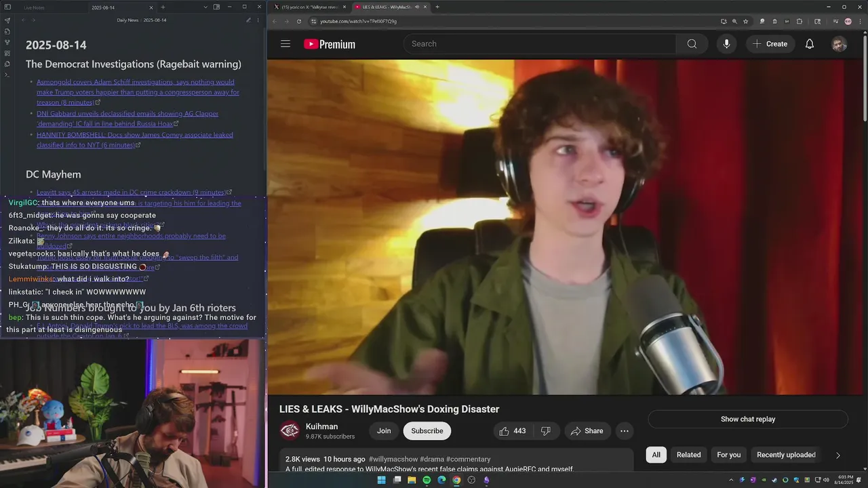The image size is (868, 488).
Task: Reload the YouTube page
Action: click(x=299, y=21)
